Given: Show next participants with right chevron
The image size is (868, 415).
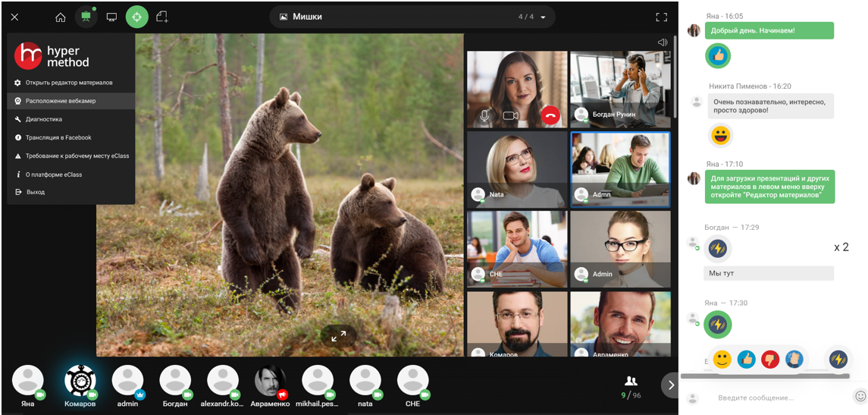Looking at the screenshot, I should (x=670, y=385).
